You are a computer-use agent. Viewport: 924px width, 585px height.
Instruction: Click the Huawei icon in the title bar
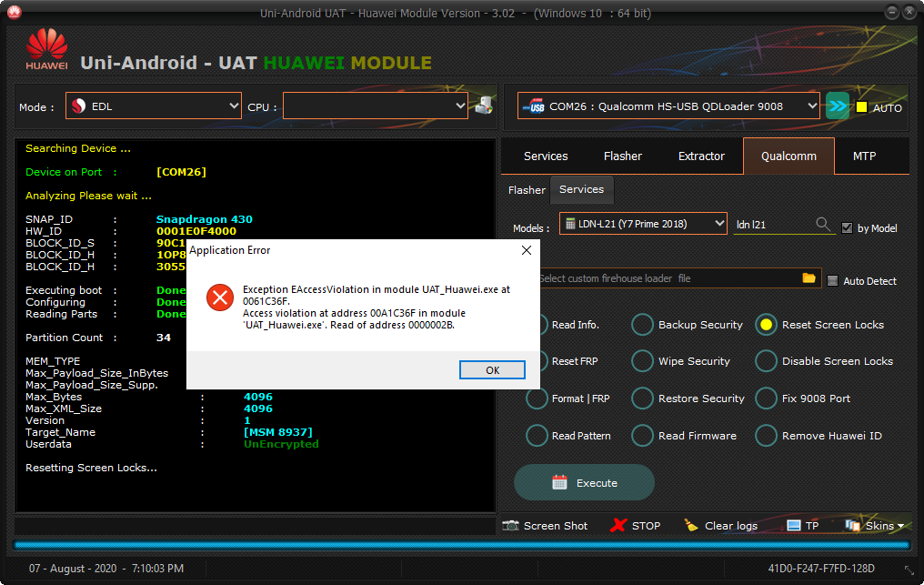15,12
